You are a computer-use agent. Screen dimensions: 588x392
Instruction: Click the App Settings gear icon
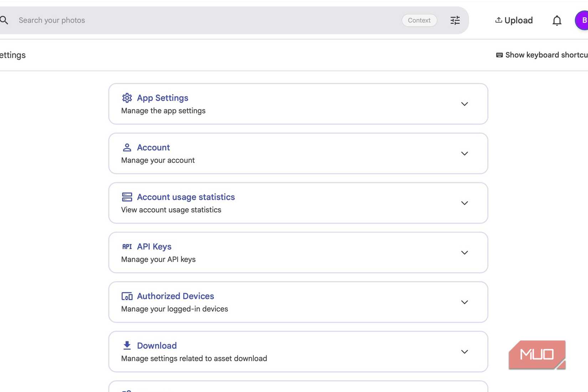tap(127, 98)
